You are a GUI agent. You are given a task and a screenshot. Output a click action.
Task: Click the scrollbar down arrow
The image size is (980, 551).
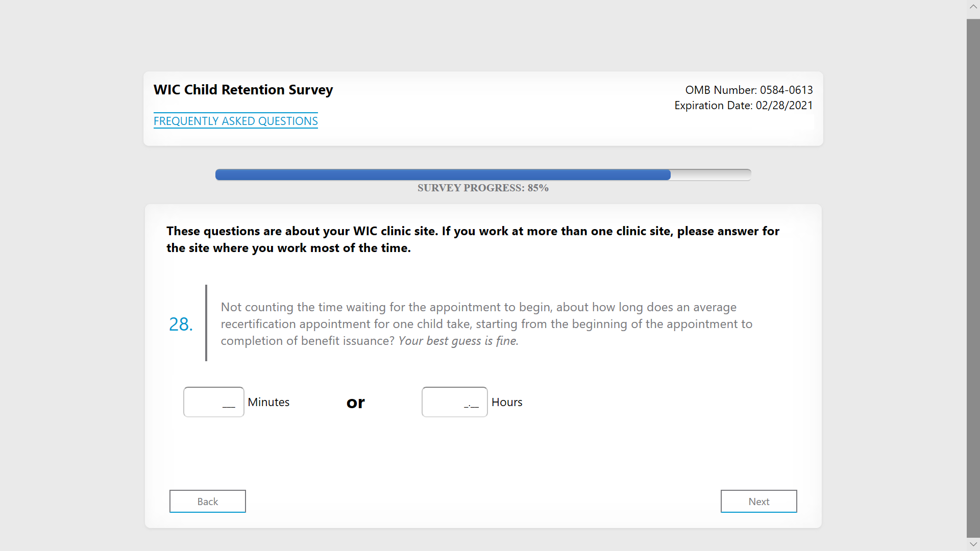click(x=973, y=544)
